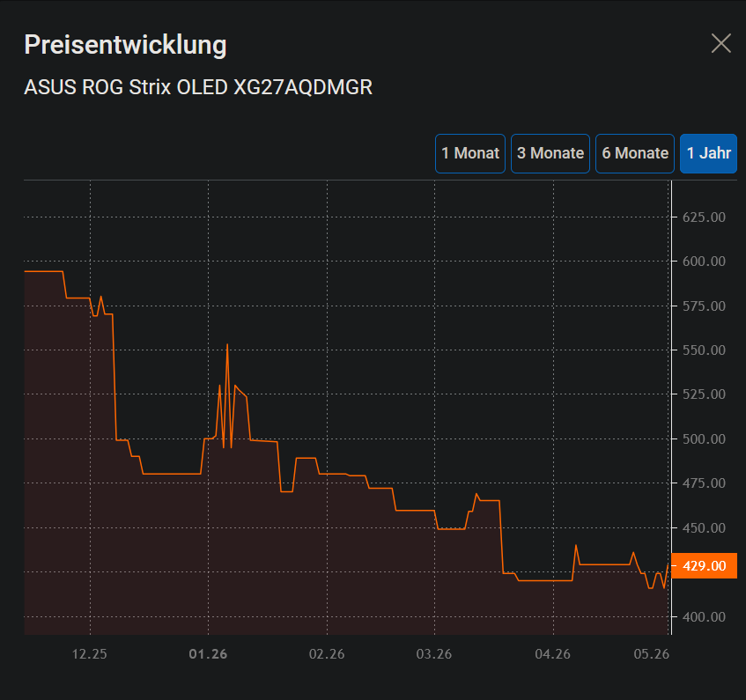Viewport: 746px width, 700px height.
Task: Close the Preisentwicklung dialog
Action: point(720,44)
